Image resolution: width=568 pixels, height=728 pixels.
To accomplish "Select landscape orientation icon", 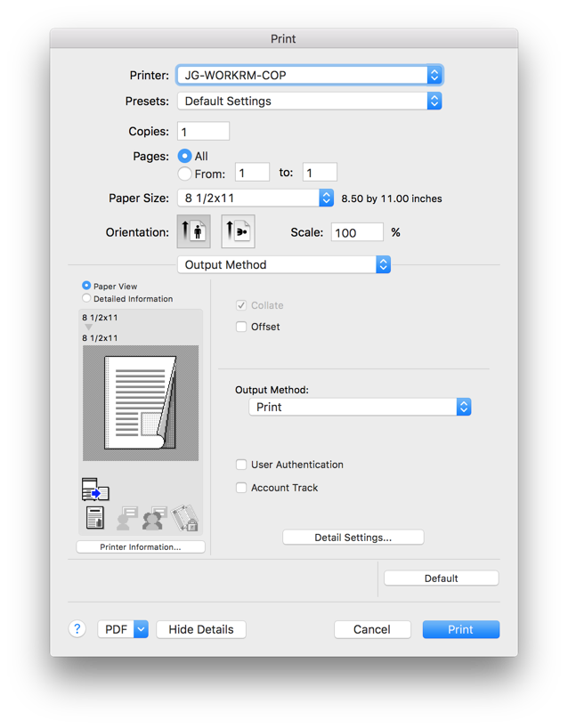I will 238,231.
